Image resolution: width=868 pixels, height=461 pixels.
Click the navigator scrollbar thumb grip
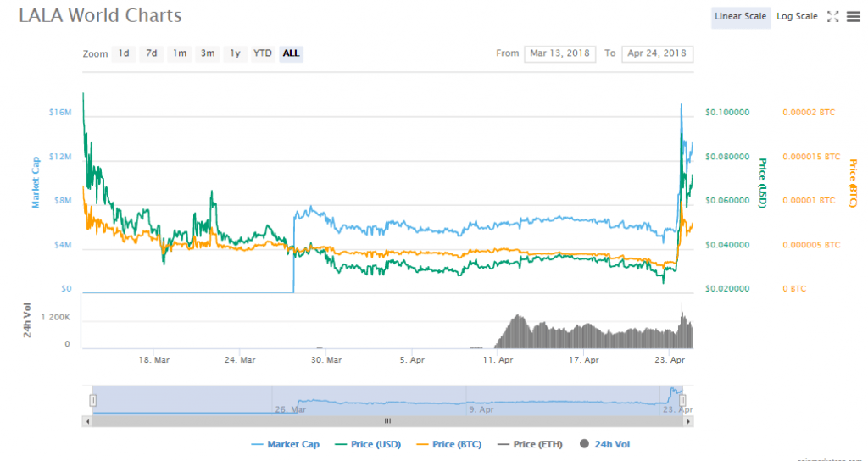coord(387,421)
